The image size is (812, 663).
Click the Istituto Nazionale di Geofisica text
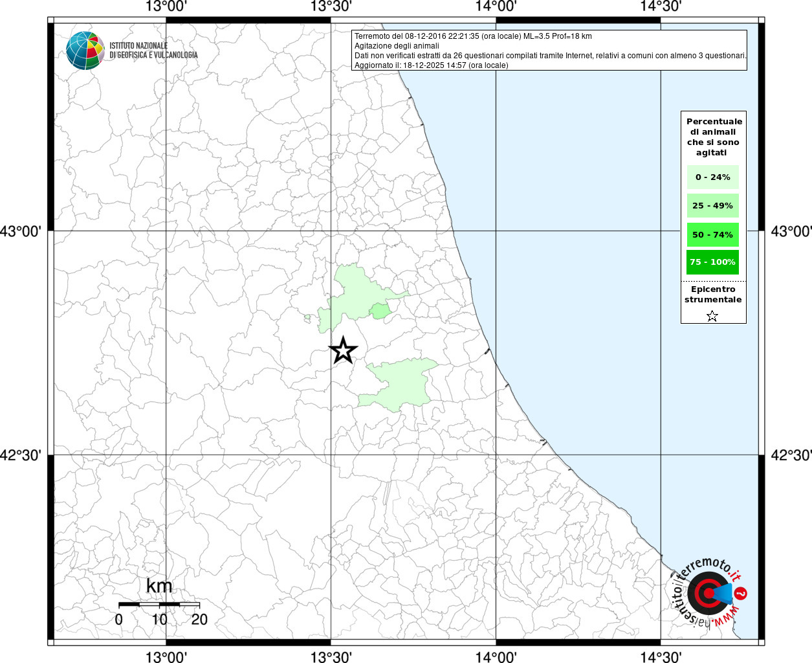[x=153, y=51]
